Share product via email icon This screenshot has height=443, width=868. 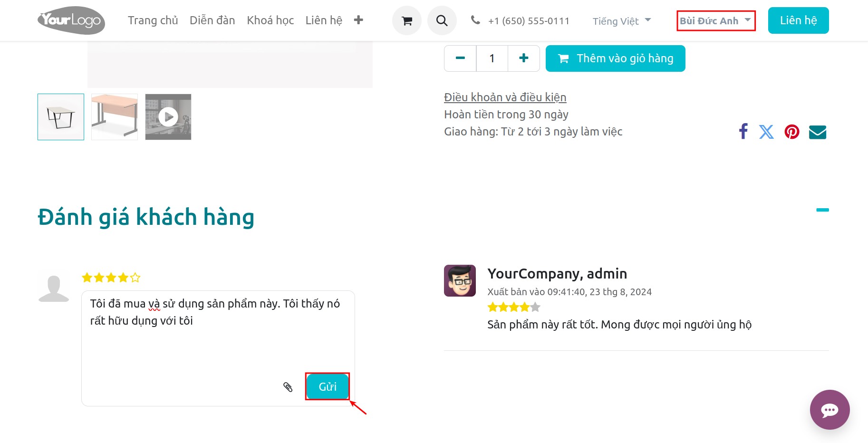[817, 132]
